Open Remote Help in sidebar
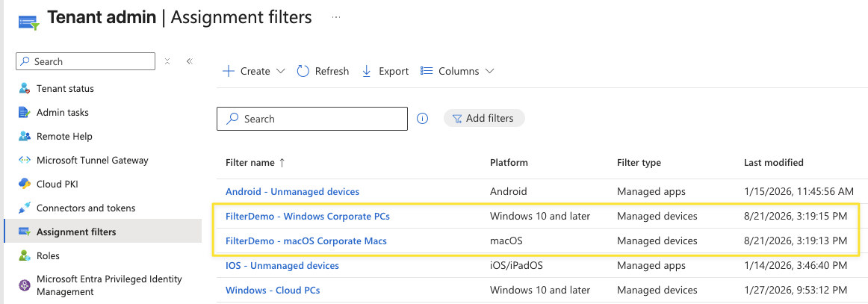Image resolution: width=868 pixels, height=304 pixels. pos(64,136)
